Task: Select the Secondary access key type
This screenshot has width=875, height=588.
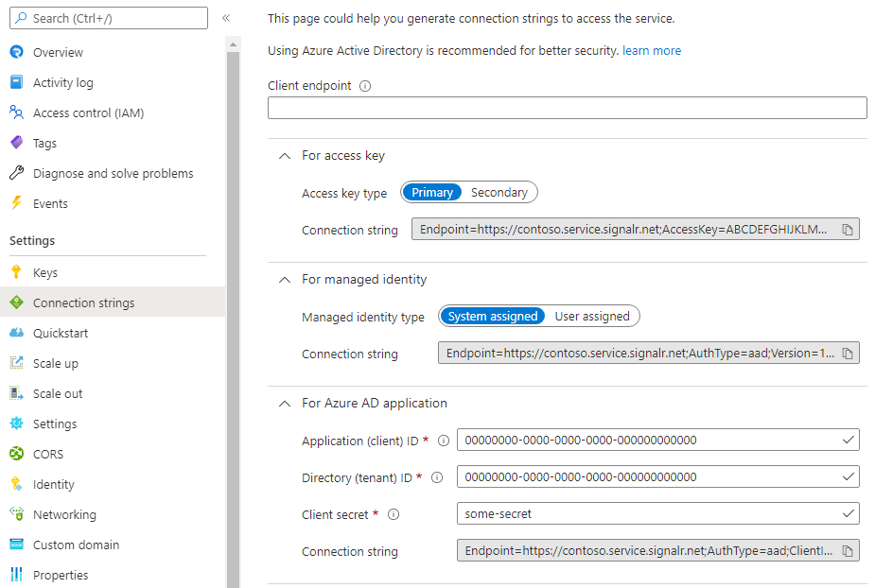Action: 499,192
